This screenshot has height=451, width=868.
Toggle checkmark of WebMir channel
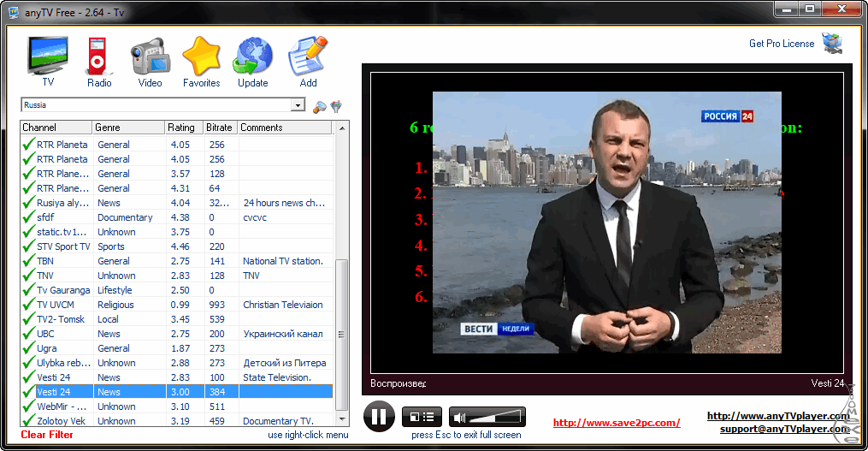tap(28, 406)
